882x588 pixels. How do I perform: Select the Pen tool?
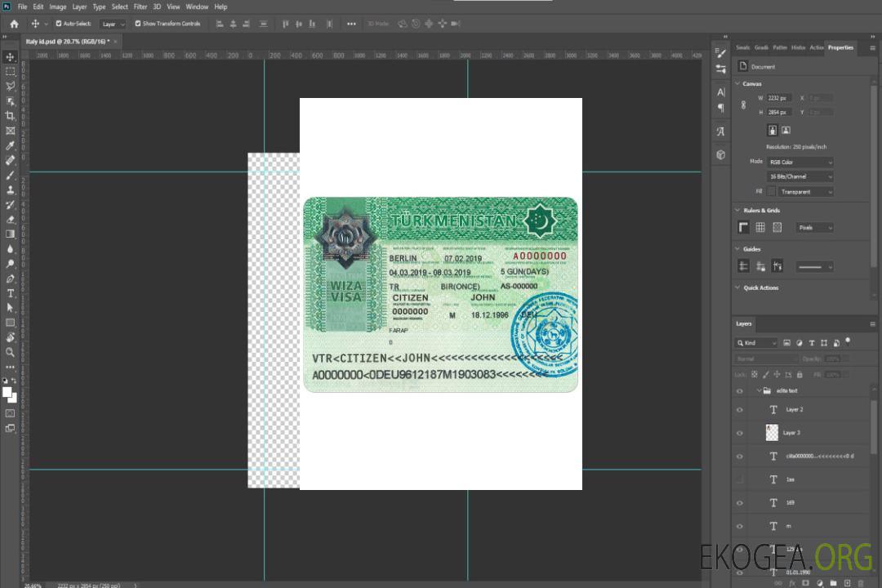tap(10, 278)
